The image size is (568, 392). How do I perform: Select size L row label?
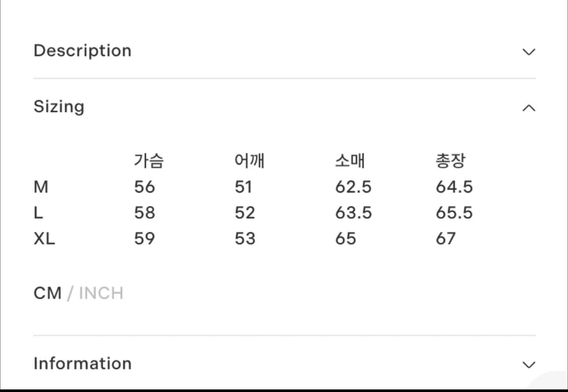(39, 212)
